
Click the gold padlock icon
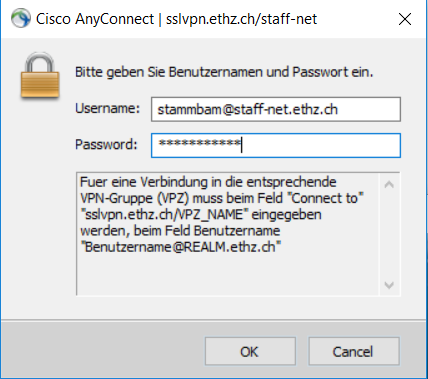(40, 76)
